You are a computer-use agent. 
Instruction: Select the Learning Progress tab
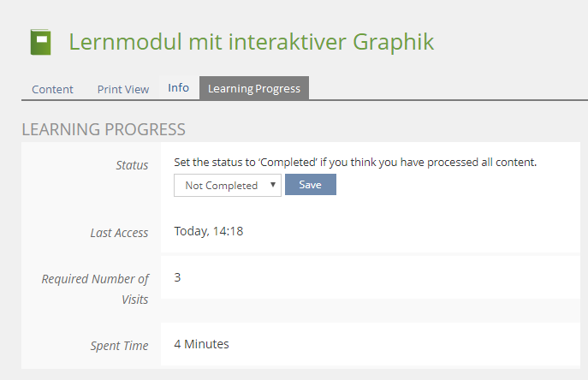click(x=254, y=88)
